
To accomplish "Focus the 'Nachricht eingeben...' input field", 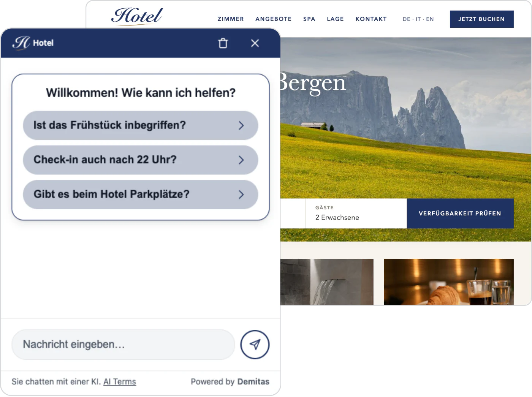I will click(123, 345).
